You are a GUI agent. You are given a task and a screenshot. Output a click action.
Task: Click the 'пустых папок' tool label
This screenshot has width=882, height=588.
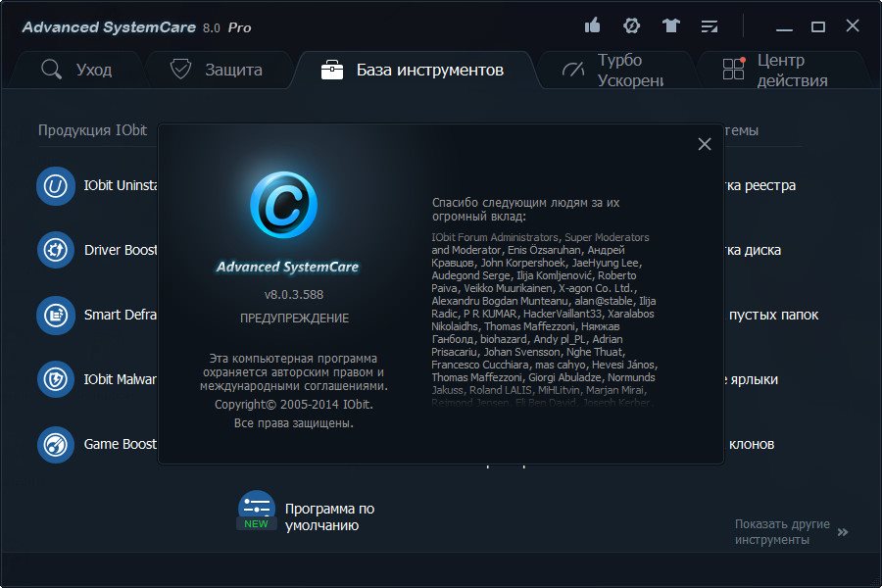[x=773, y=315]
